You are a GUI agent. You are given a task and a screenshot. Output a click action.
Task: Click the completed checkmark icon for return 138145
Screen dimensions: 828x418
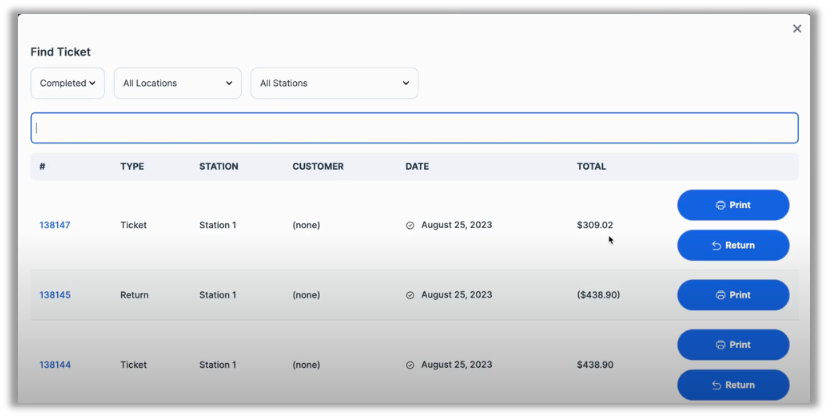[410, 295]
